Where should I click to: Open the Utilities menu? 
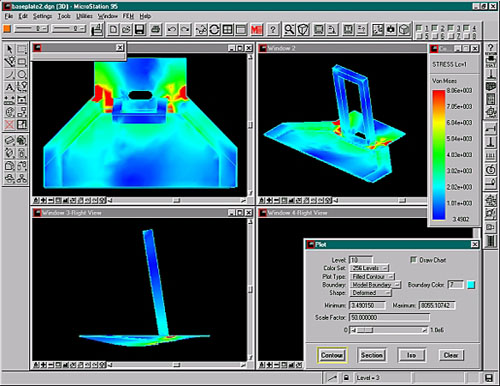pyautogui.click(x=84, y=16)
